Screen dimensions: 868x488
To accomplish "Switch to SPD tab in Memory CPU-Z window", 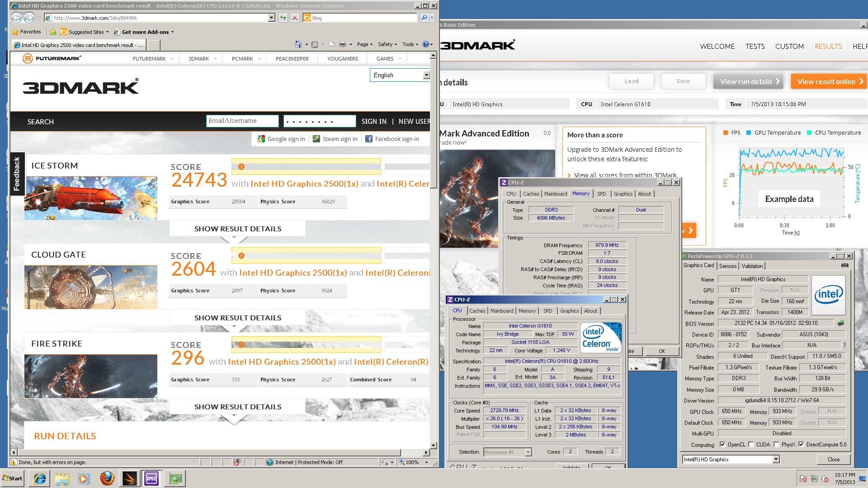I will coord(601,194).
